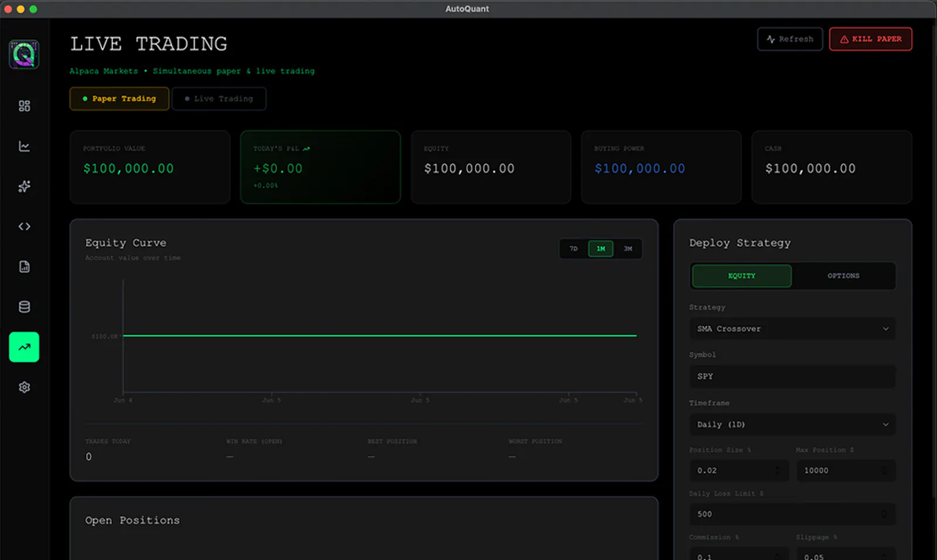The height and width of the screenshot is (560, 937).
Task: Switch to the Live Trading tab
Action: coord(219,99)
